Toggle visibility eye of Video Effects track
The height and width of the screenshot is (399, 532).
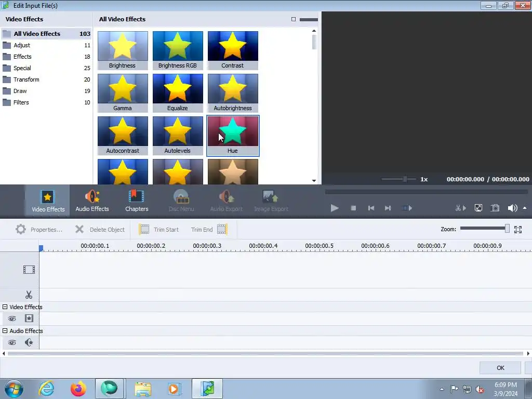pyautogui.click(x=12, y=318)
